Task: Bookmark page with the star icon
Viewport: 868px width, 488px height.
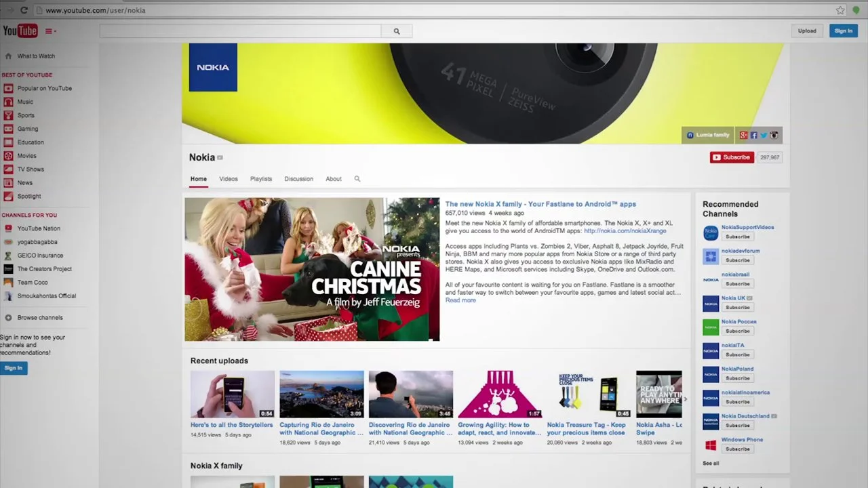Action: [840, 10]
